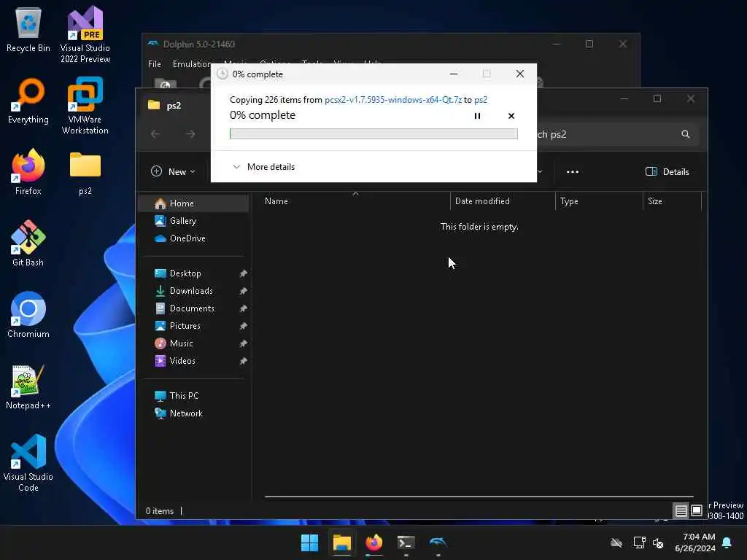Open Pictures in Quick access
The width and height of the screenshot is (747, 560).
coord(193,326)
